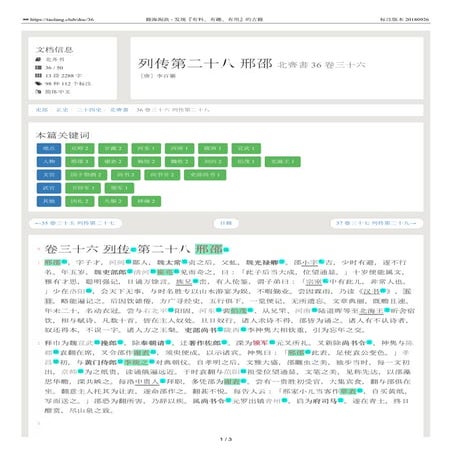Click annotation marker after 府司马
The image size is (452, 452).
[x=340, y=400]
